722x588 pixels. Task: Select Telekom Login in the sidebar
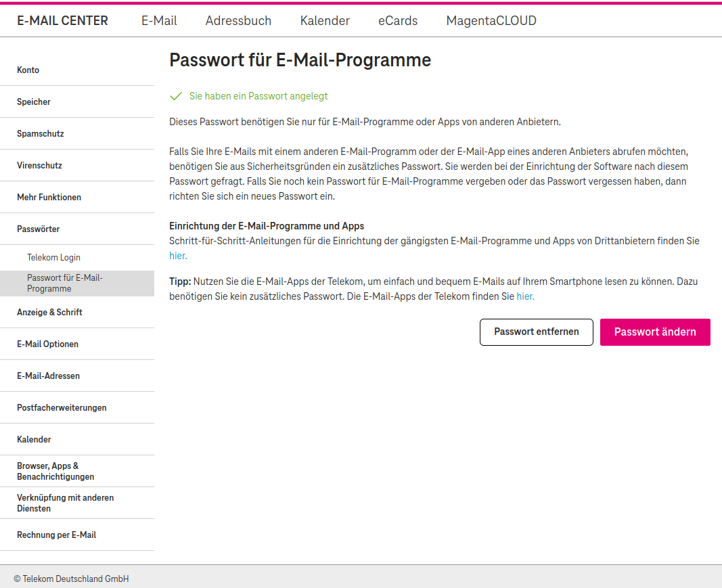(77, 257)
